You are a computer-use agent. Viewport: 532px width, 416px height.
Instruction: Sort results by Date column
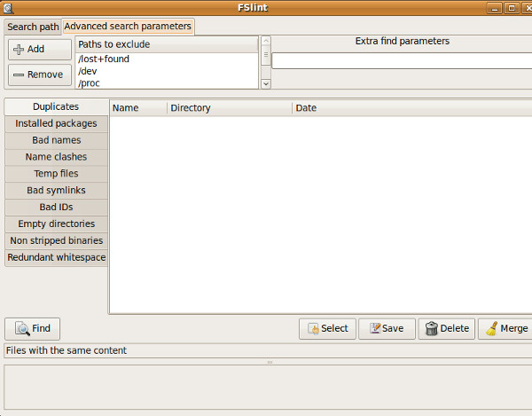[x=412, y=108]
